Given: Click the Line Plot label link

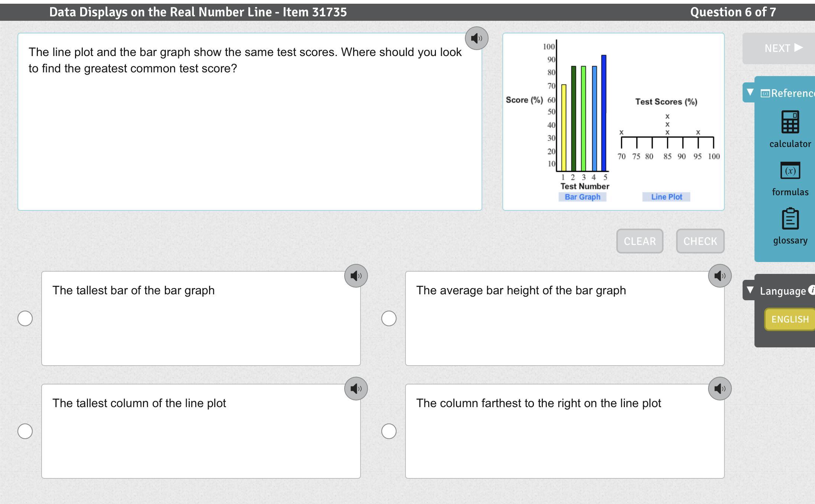Looking at the screenshot, I should point(666,197).
